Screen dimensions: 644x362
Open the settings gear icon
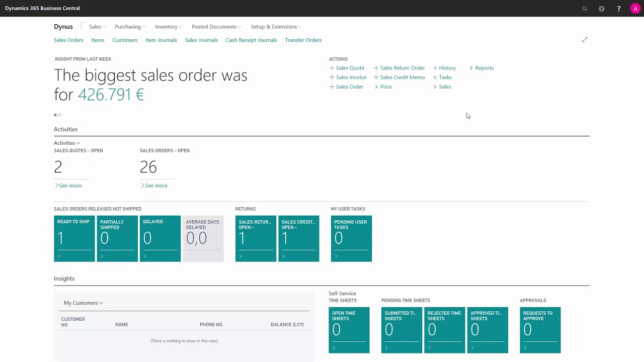click(x=601, y=9)
